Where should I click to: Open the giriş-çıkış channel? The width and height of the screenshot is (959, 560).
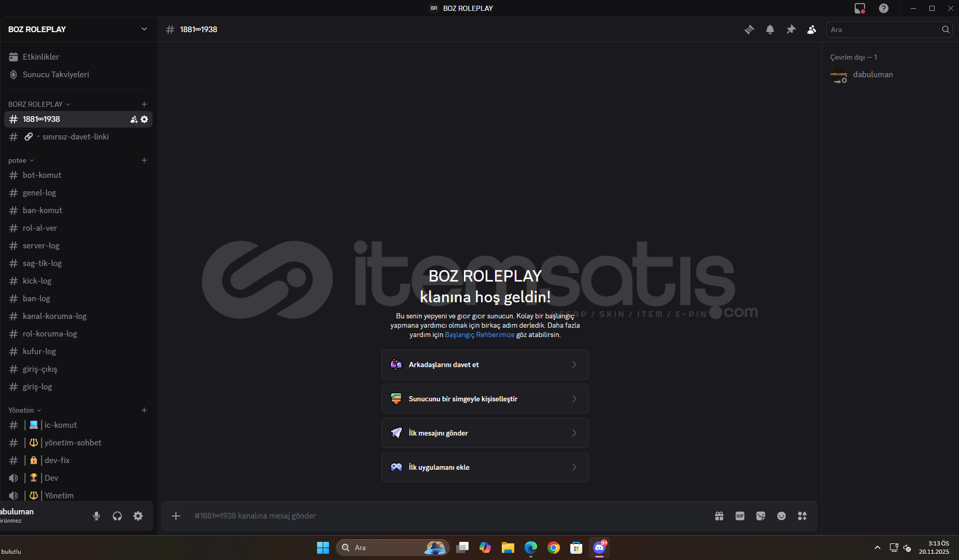(x=78, y=369)
